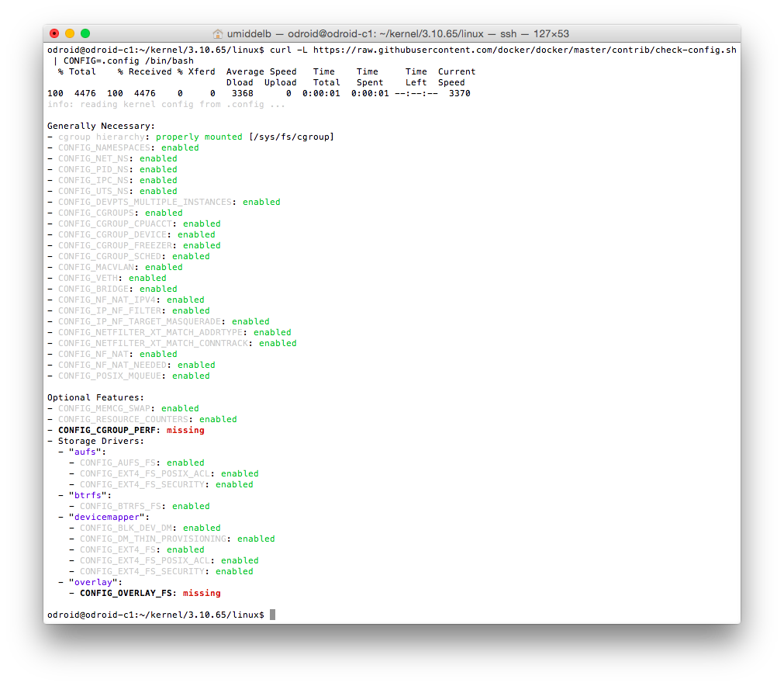This screenshot has width=784, height=686.
Task: Click the window title text 'umiddelb — odroid@odroid-c1'
Action: (x=301, y=34)
